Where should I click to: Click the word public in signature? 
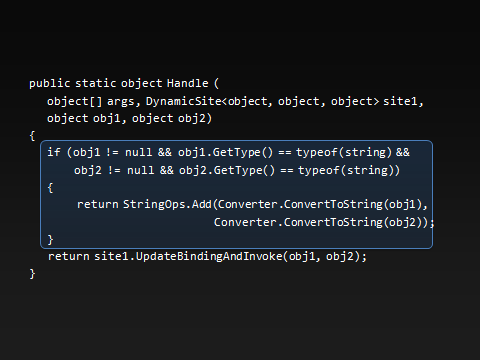click(50, 84)
